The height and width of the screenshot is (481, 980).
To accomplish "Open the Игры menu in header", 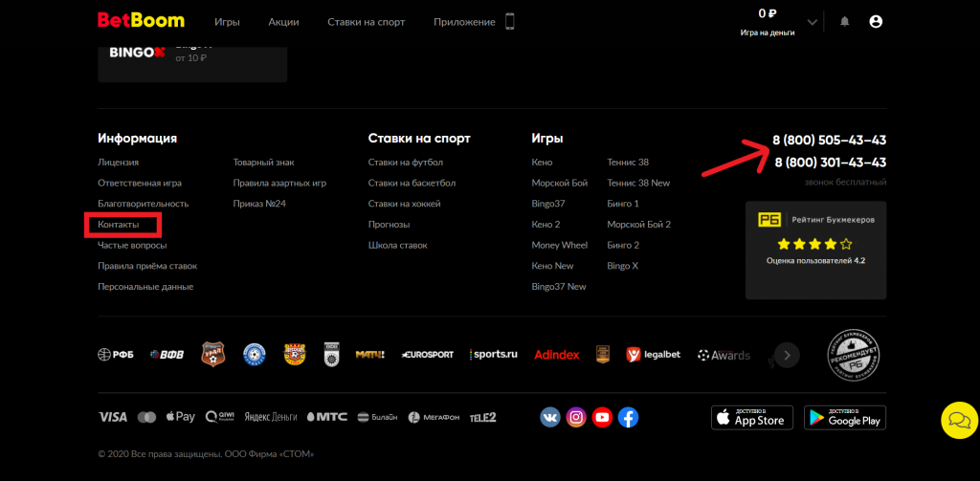I will click(227, 22).
